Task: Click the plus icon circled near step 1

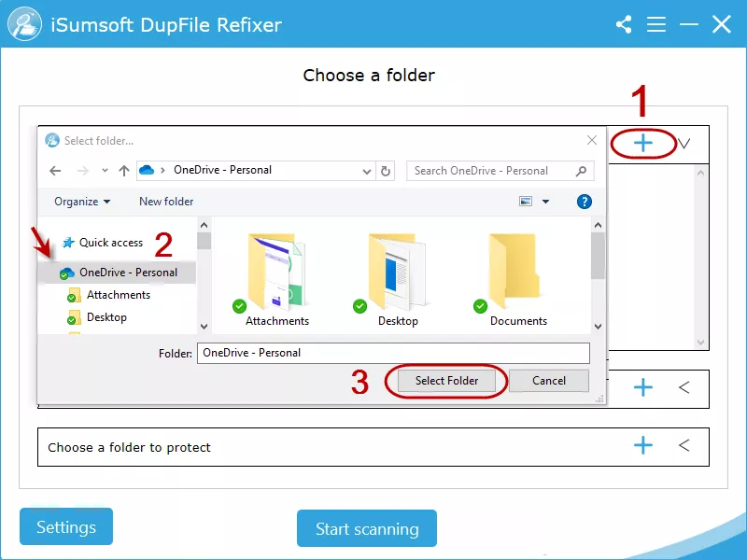Action: [643, 143]
